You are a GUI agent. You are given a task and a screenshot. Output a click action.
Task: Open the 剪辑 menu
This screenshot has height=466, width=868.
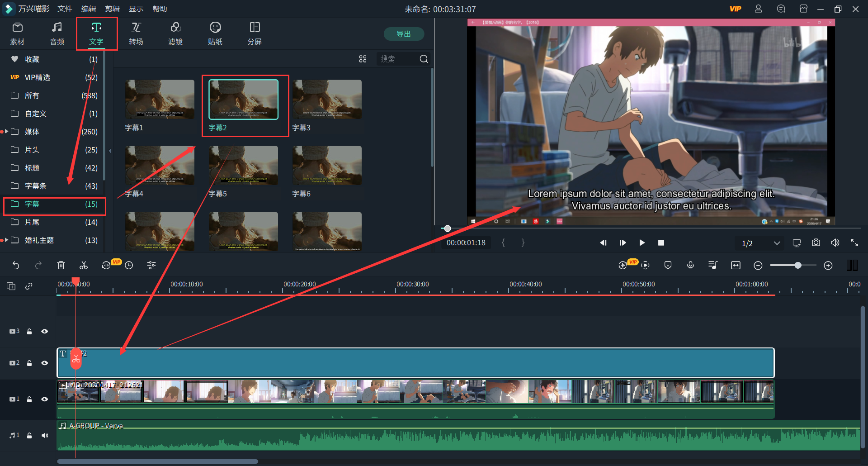click(x=112, y=9)
